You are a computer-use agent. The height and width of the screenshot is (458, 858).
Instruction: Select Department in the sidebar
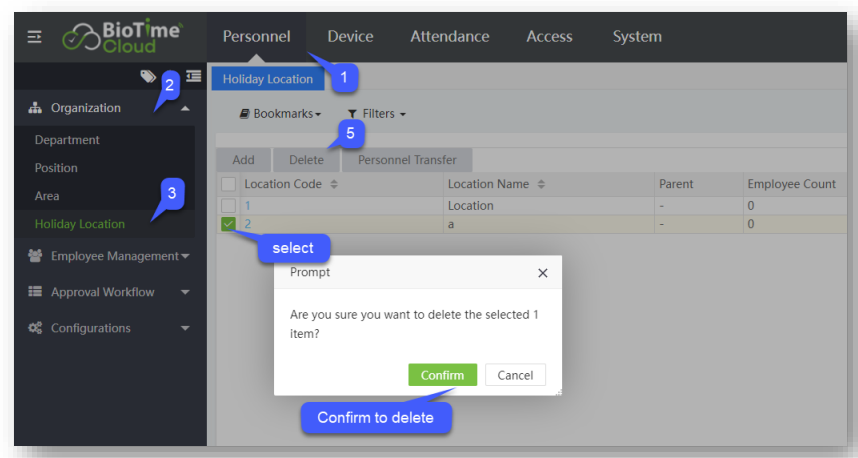(67, 140)
